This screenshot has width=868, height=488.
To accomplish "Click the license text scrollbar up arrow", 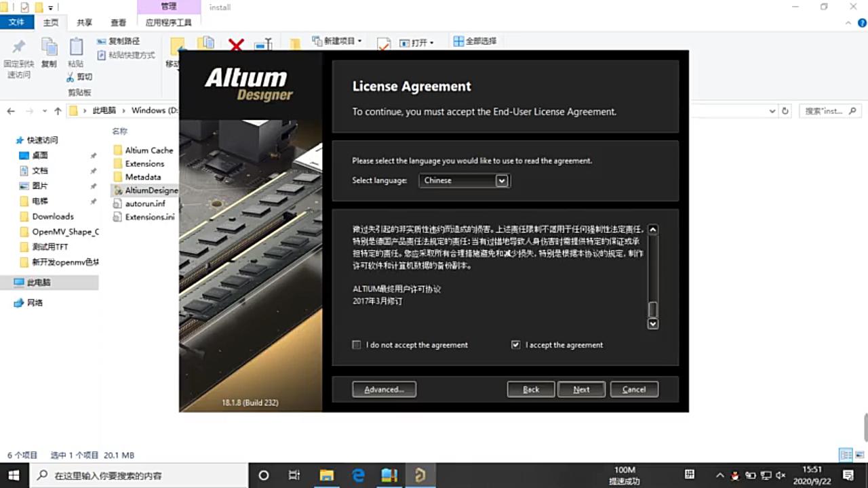I will 653,230.
